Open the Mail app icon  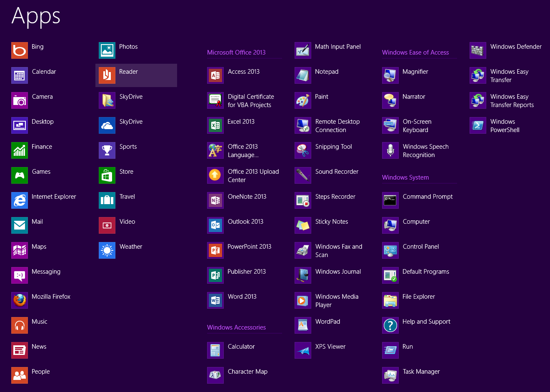[20, 225]
